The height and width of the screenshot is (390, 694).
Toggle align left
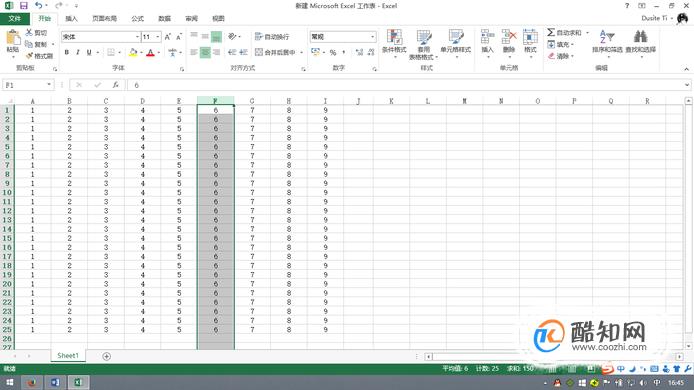pos(194,52)
